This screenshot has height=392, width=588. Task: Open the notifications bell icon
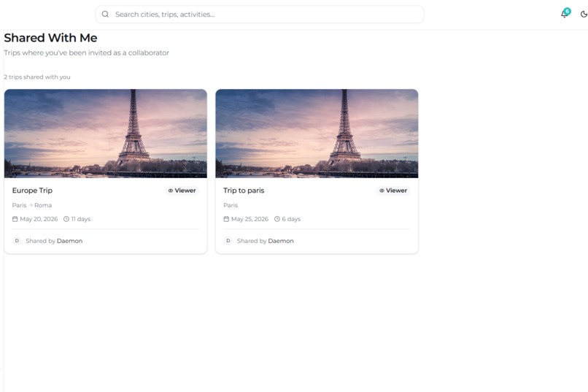coord(565,14)
